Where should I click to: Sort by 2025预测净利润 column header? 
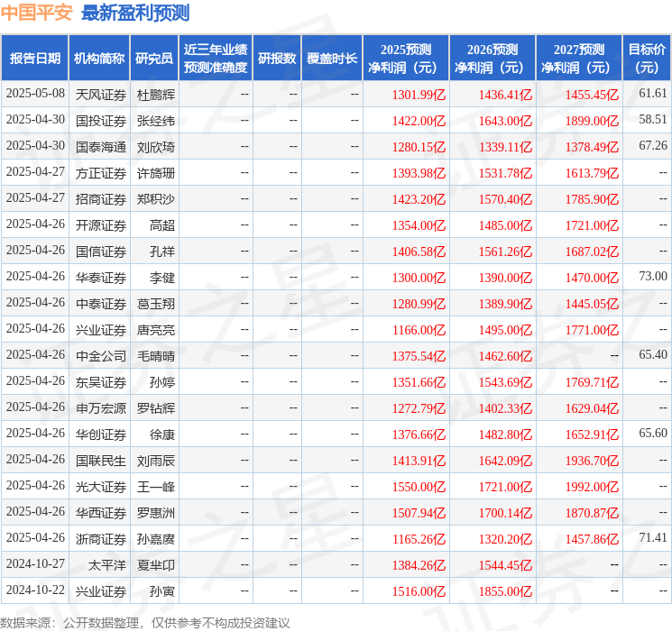pyautogui.click(x=406, y=59)
